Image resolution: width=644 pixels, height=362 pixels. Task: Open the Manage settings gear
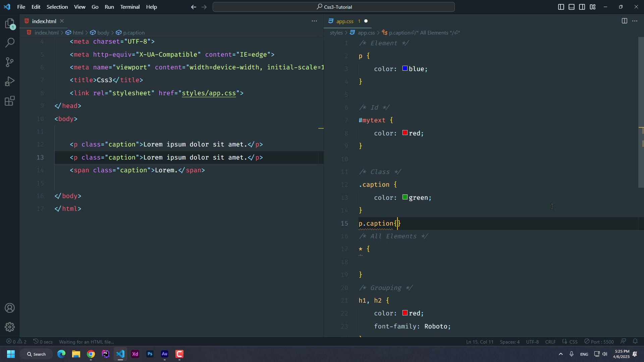[10, 327]
